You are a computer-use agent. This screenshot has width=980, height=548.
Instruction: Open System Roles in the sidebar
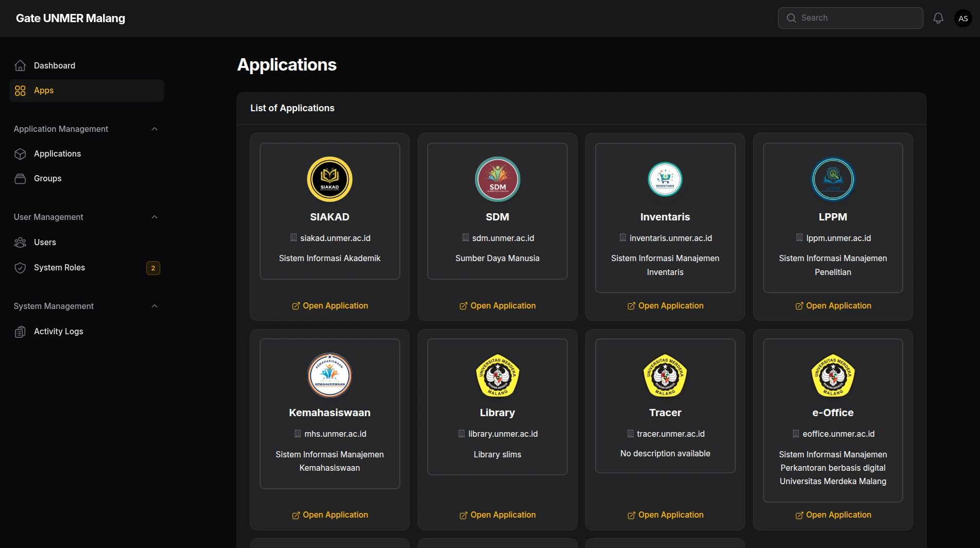coord(87,268)
